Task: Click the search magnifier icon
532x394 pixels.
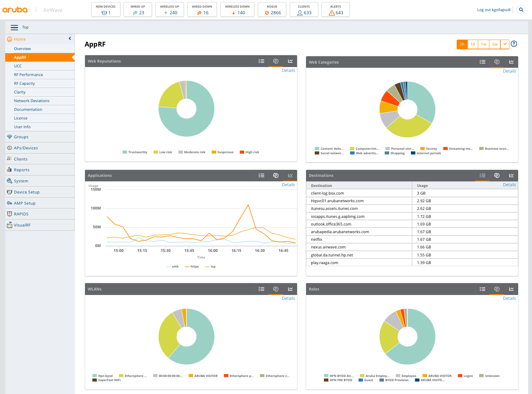Action: (521, 10)
